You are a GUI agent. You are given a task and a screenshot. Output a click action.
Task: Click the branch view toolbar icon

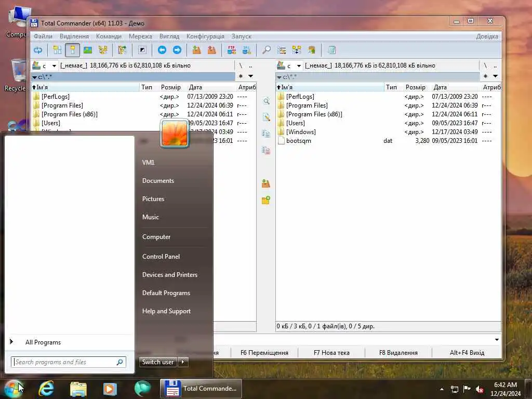click(x=122, y=50)
